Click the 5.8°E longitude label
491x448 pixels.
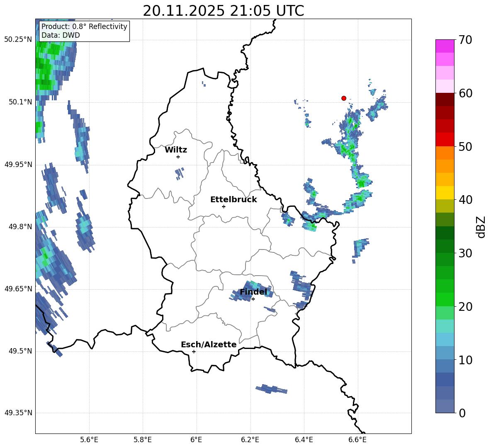[x=143, y=440]
